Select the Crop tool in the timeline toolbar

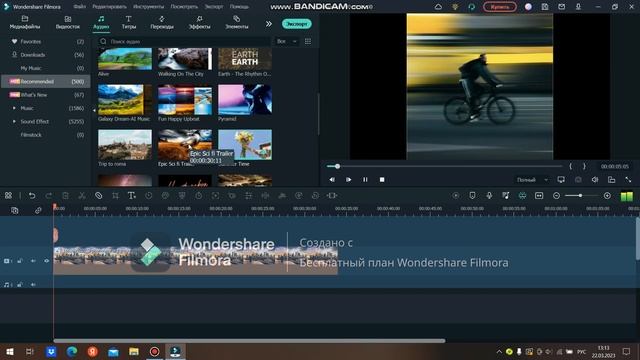tap(116, 196)
